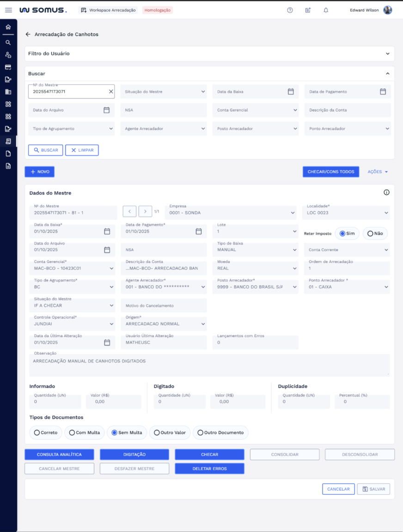403x532 pixels.
Task: Click the info icon in Dados do Mestre
Action: point(386,193)
